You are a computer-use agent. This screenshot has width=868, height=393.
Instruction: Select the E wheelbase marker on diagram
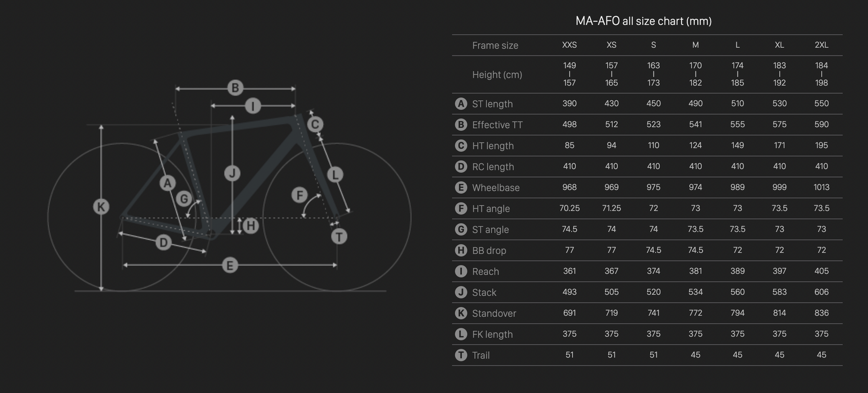click(x=230, y=265)
